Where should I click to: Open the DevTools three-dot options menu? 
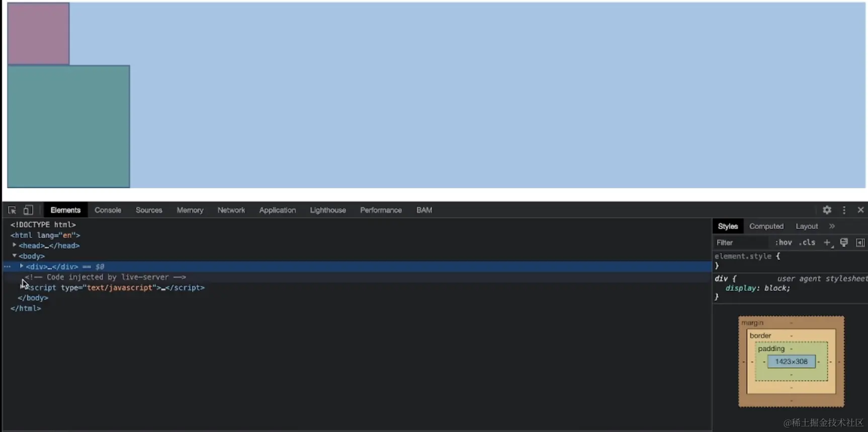(x=844, y=210)
